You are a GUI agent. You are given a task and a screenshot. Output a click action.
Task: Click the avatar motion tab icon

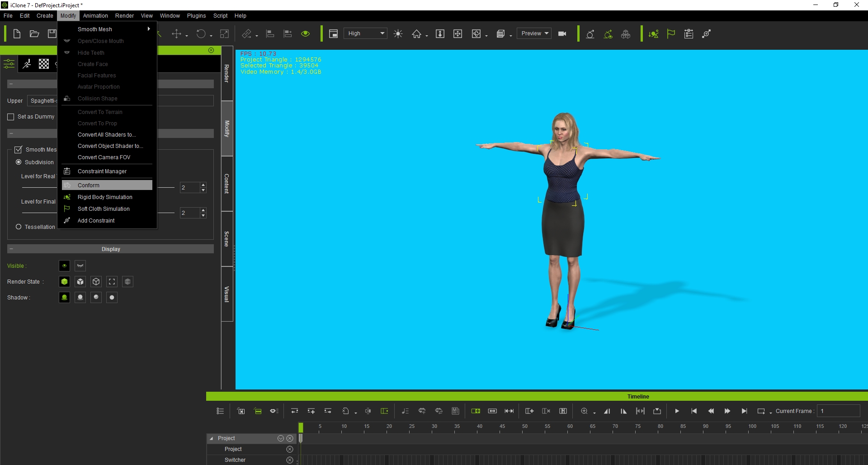pos(27,64)
